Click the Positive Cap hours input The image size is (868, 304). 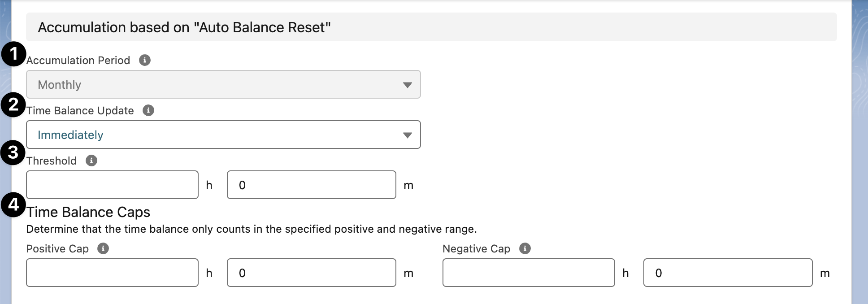pos(112,273)
